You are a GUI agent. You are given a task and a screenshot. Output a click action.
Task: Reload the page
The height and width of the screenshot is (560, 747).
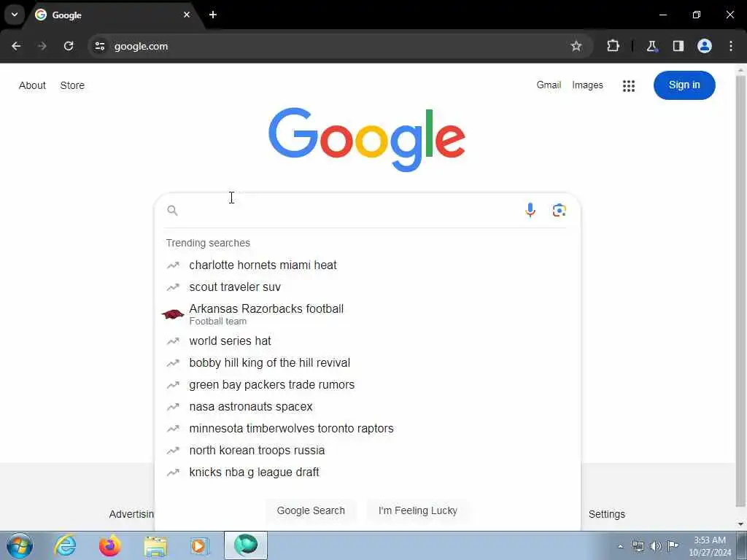(69, 46)
